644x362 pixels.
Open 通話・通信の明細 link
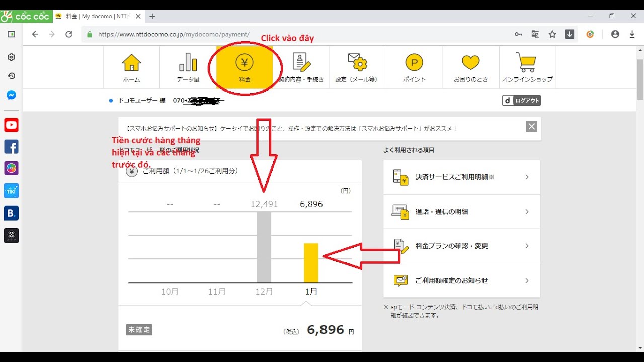click(x=461, y=212)
